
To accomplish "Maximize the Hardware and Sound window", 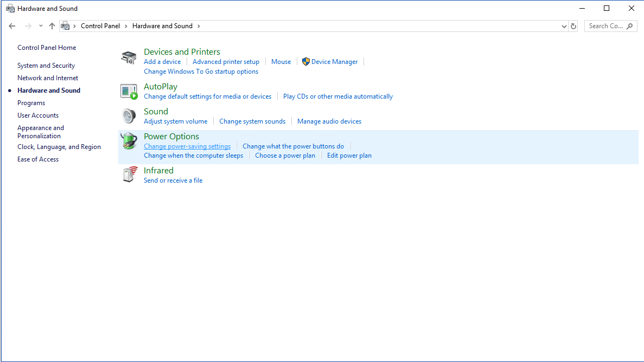I will tap(607, 8).
